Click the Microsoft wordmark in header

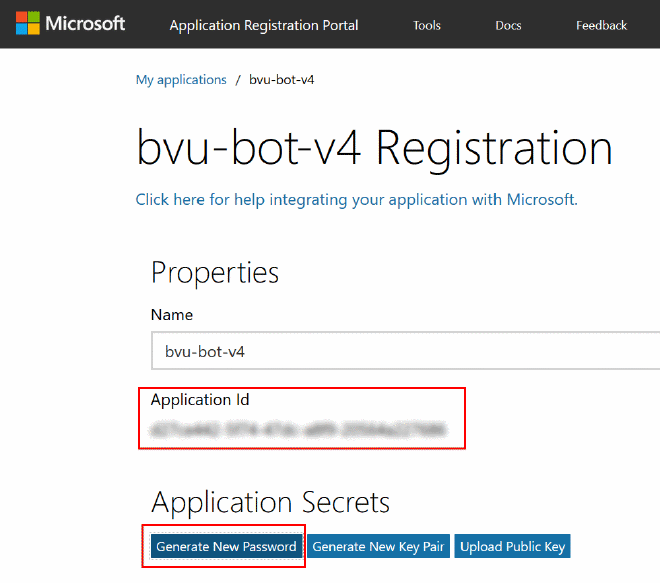[85, 24]
